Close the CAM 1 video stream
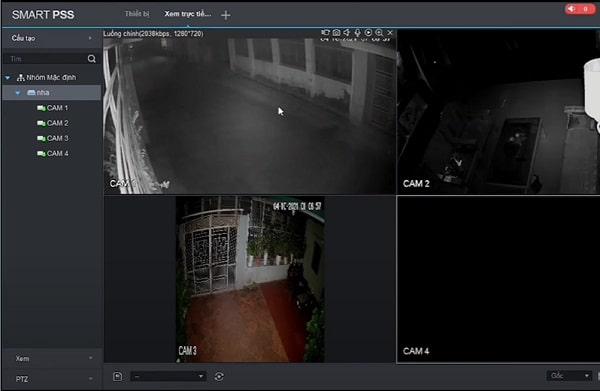The width and height of the screenshot is (600, 391). coord(390,33)
